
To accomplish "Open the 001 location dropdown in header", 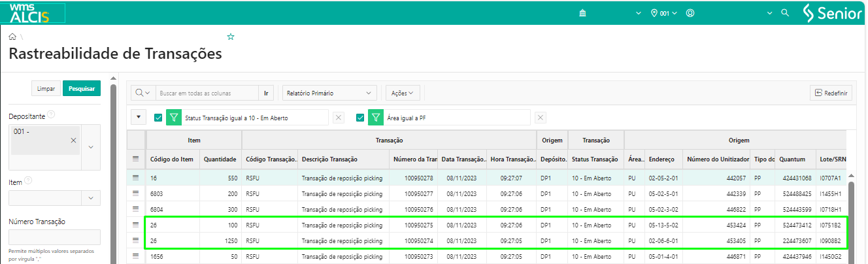I will [664, 13].
